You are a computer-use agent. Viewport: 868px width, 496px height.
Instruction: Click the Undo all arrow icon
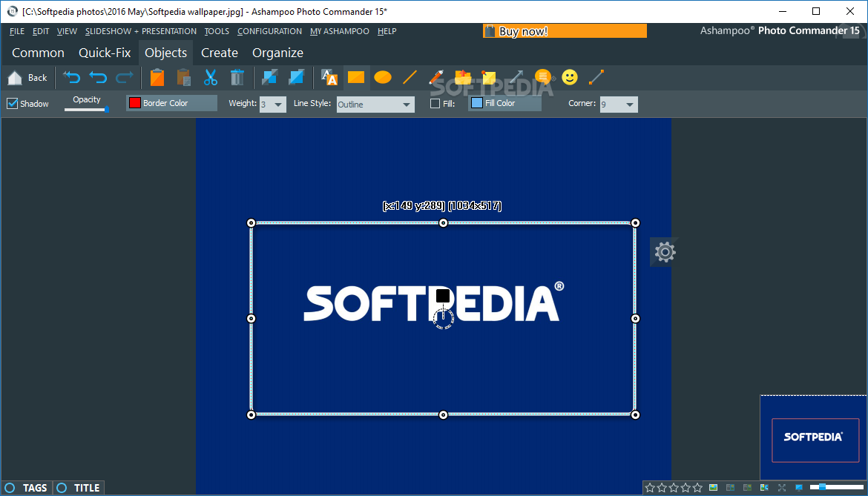coord(71,77)
